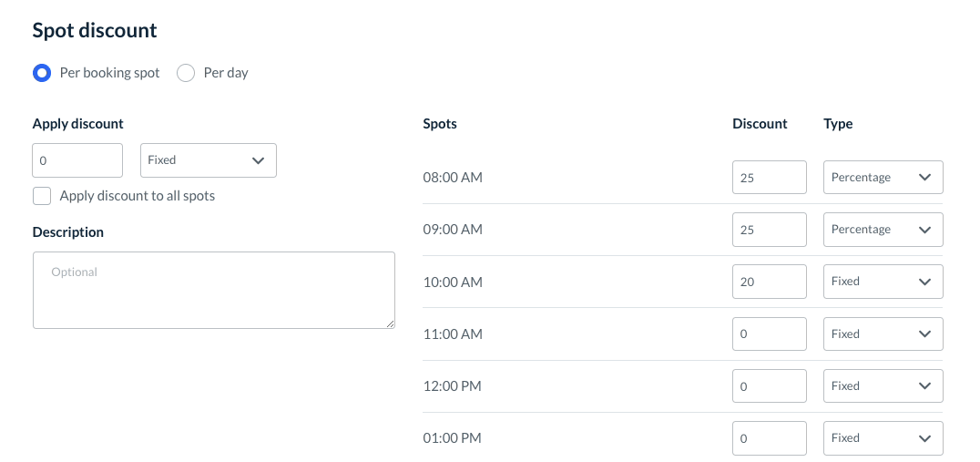The height and width of the screenshot is (462, 980).
Task: Expand Type dropdown for 09:00 AM spot
Action: click(x=883, y=230)
